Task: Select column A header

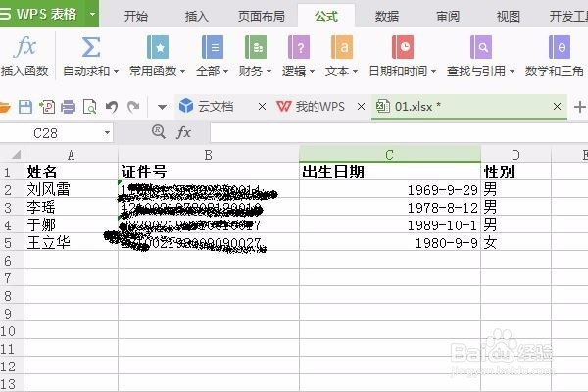Action: pos(71,155)
